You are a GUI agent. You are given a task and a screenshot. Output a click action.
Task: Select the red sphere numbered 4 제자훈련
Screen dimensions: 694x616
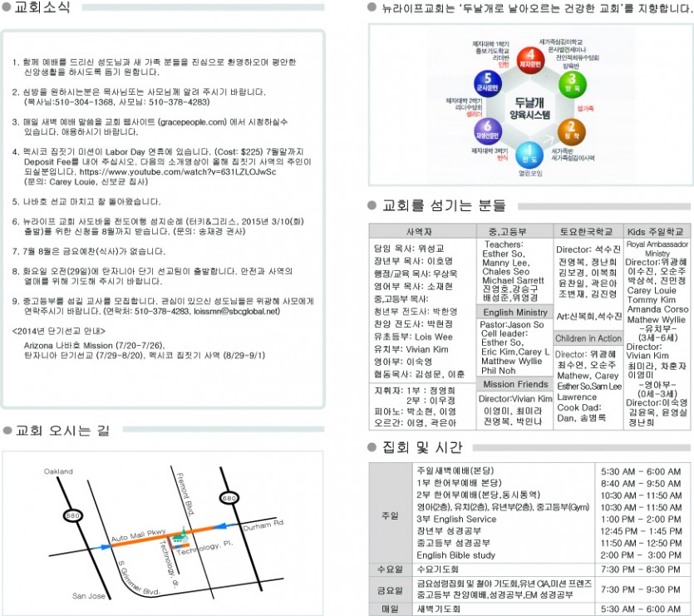(530, 60)
